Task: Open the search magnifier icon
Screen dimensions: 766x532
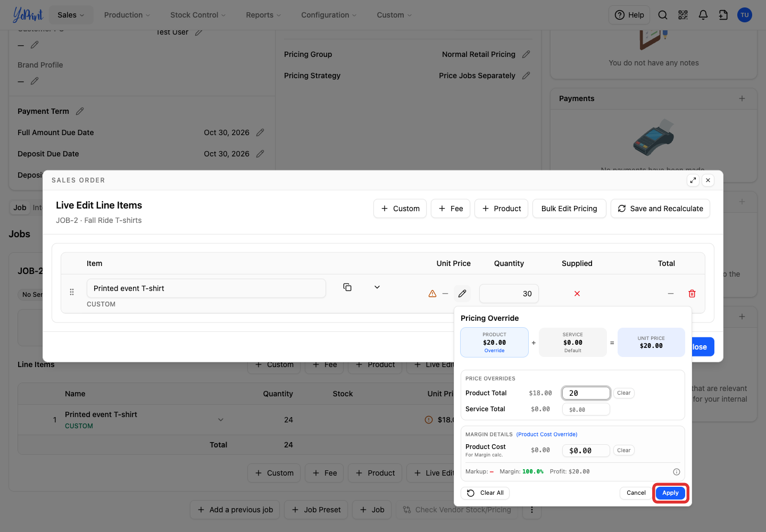Action: click(663, 15)
